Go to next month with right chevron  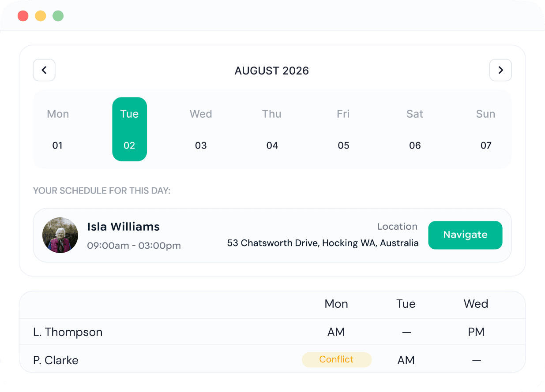click(x=500, y=70)
